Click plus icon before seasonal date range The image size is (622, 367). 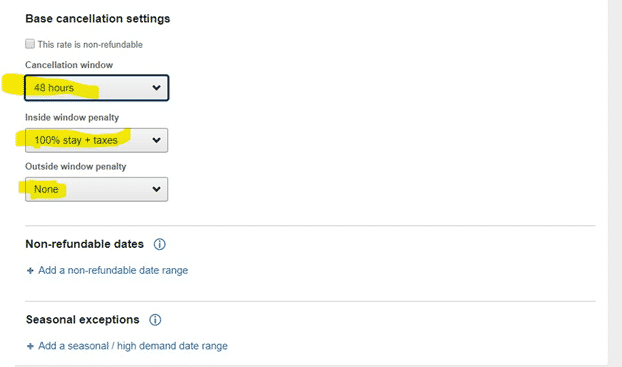tap(30, 346)
